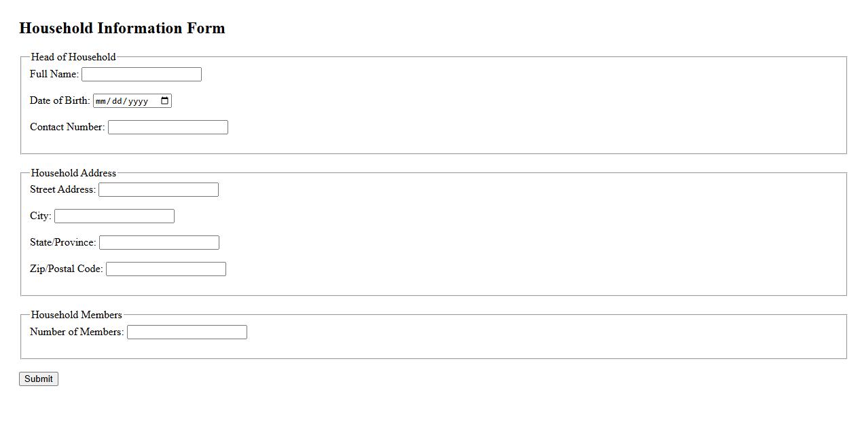Click the "Number of Members:" label
868x441 pixels.
pos(77,332)
